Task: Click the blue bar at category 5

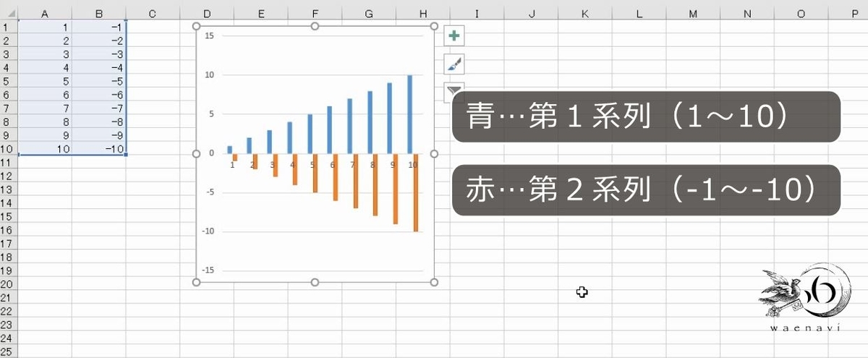Action: 310,134
